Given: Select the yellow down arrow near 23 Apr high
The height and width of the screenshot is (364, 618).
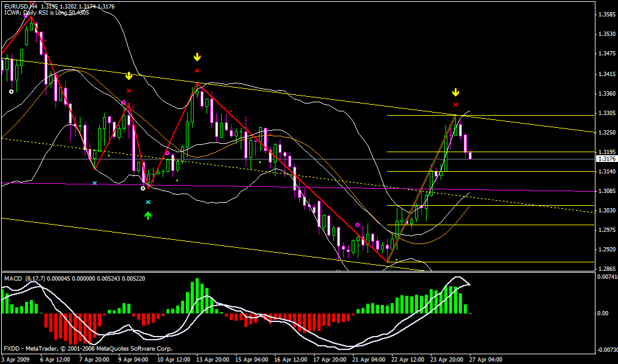Looking at the screenshot, I should pyautogui.click(x=455, y=93).
